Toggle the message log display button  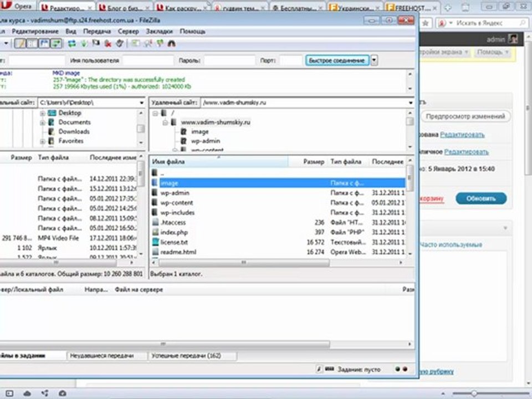coord(20,43)
